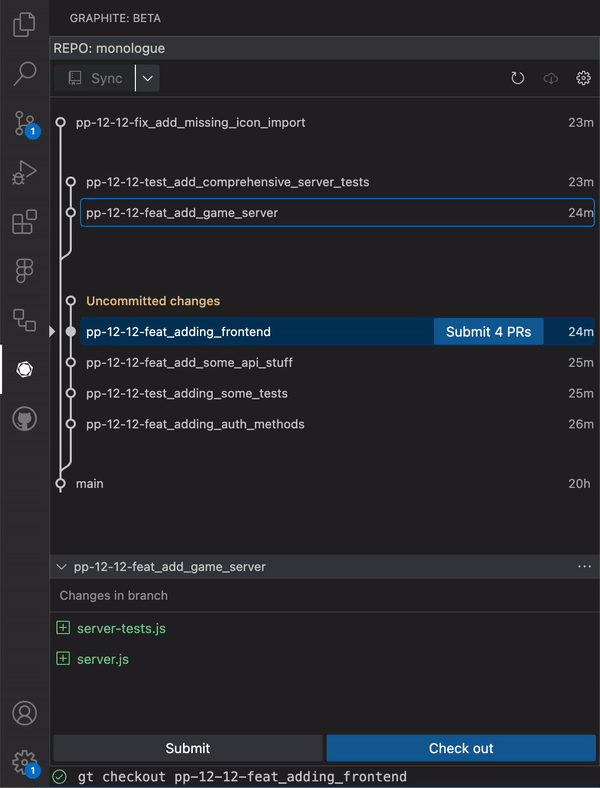Open changed file server-tests.js

(121, 628)
